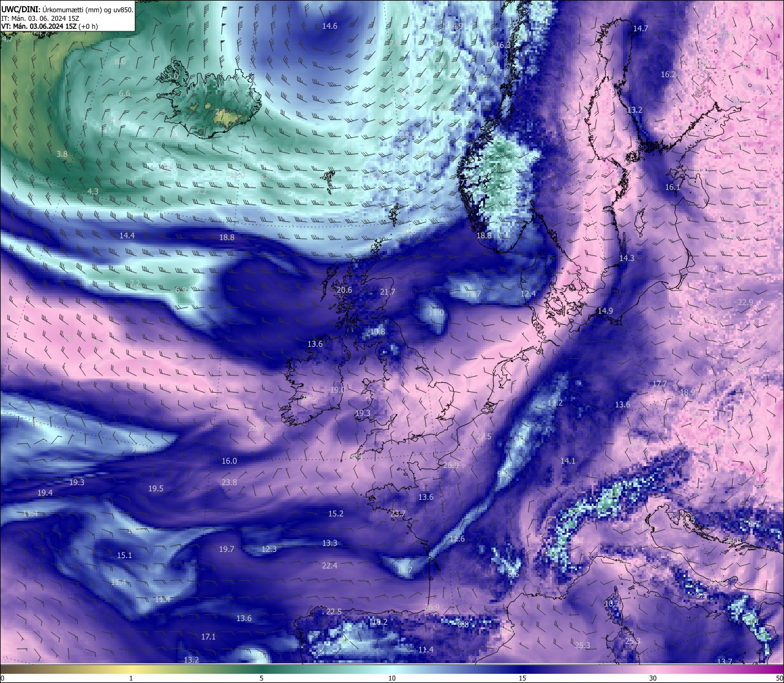Click the 14.3 value label
This screenshot has width=784, height=683.
click(x=627, y=258)
